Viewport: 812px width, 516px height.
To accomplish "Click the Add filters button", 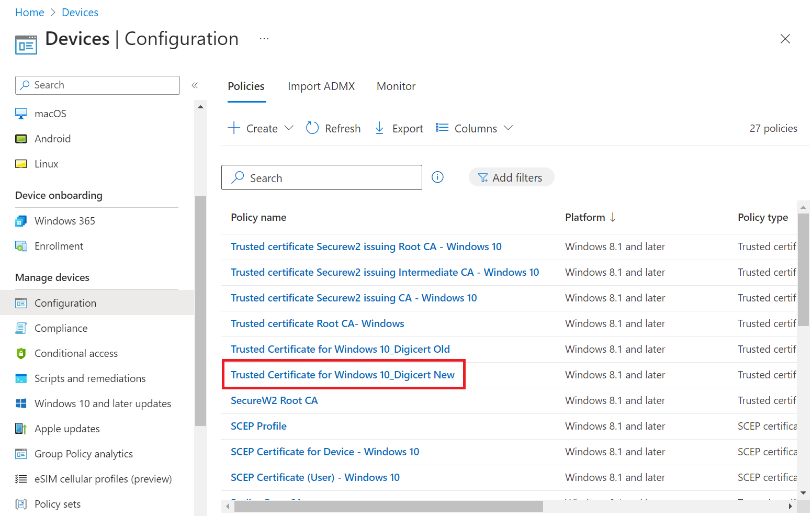I will [x=511, y=177].
